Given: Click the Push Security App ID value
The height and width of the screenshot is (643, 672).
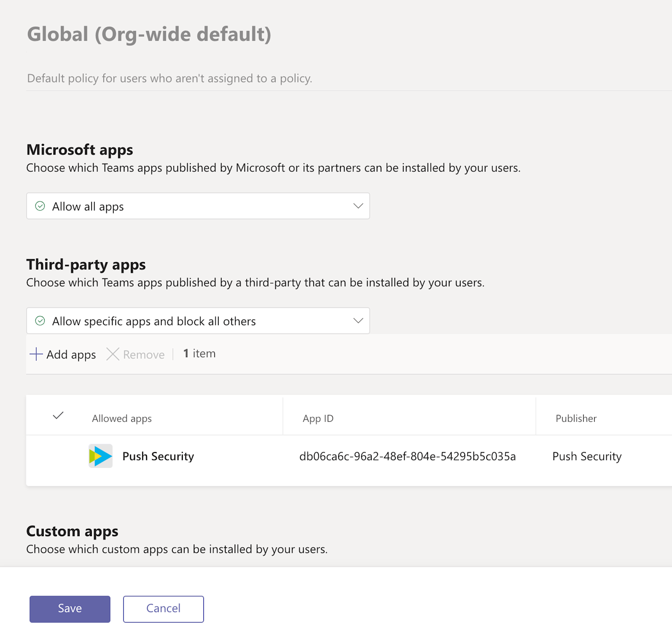Looking at the screenshot, I should 407,457.
